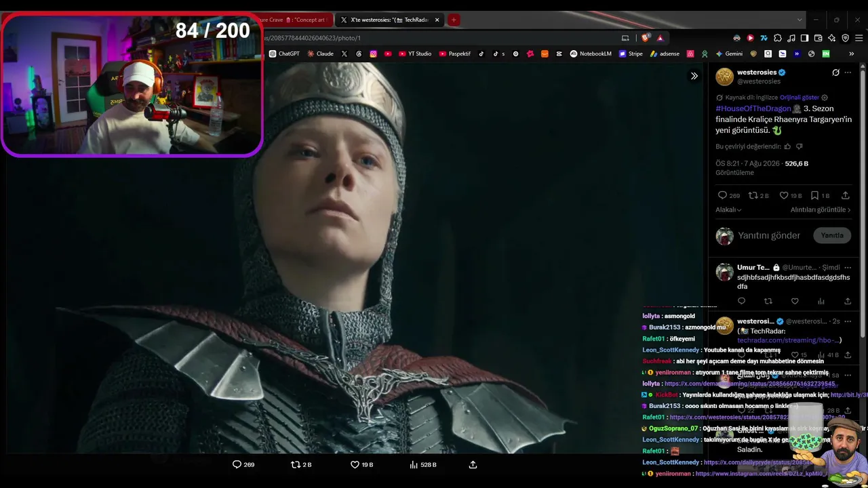Open the browser hamburger menu
Image resolution: width=868 pixels, height=488 pixels.
pos(858,38)
